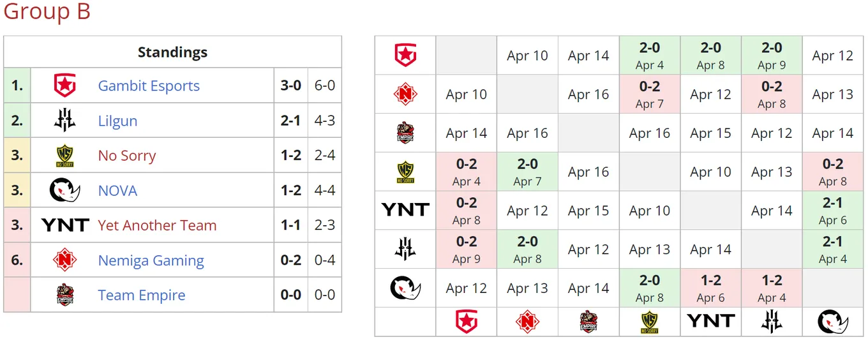Click Nemiga Gaming logo in standings
Image resolution: width=868 pixels, height=344 pixels.
64,260
